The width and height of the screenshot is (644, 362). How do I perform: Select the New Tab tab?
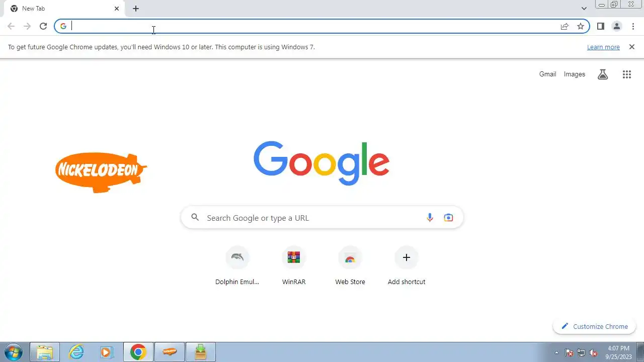point(63,9)
